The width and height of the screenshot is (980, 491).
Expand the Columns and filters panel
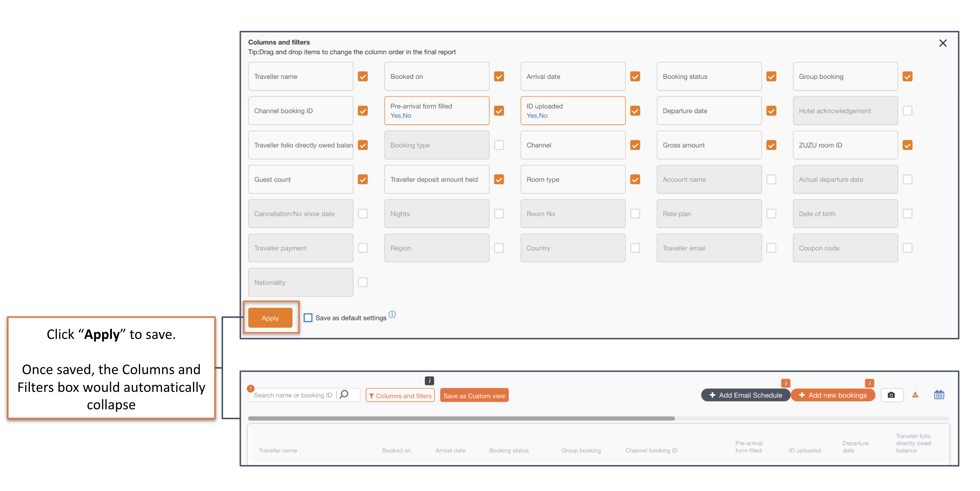click(400, 395)
